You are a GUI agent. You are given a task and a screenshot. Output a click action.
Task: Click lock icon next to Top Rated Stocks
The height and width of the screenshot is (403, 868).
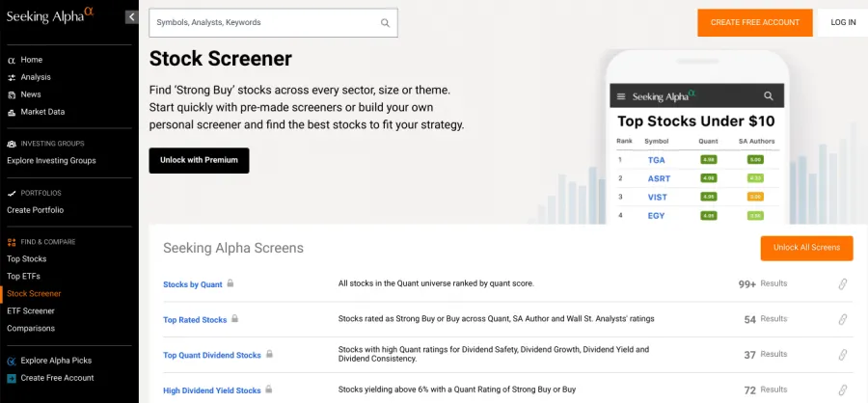pos(234,319)
